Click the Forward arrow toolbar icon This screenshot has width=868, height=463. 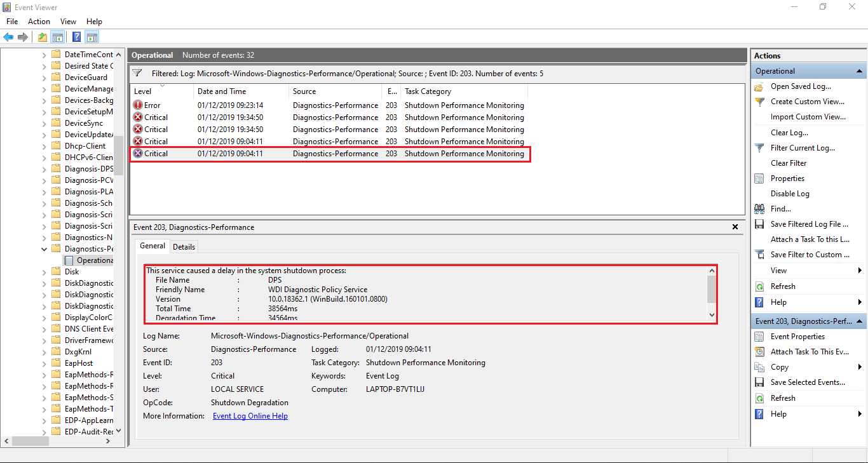point(23,37)
